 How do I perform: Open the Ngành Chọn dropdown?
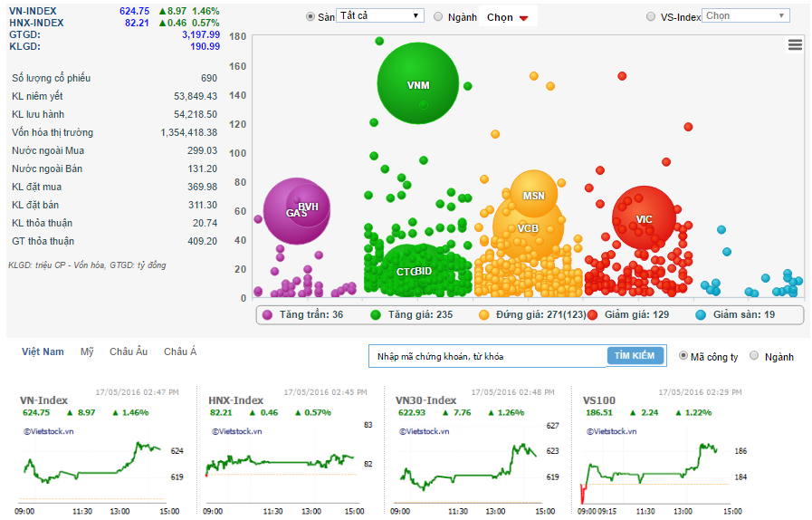[508, 17]
